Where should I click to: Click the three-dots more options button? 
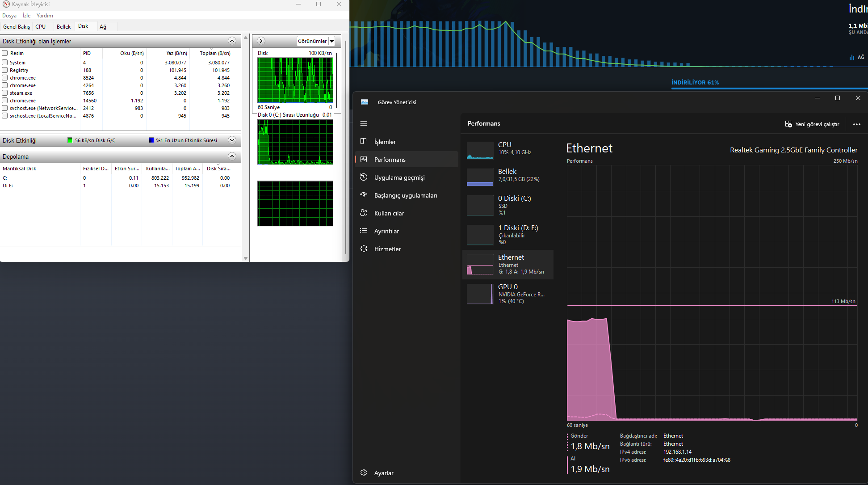tap(856, 124)
